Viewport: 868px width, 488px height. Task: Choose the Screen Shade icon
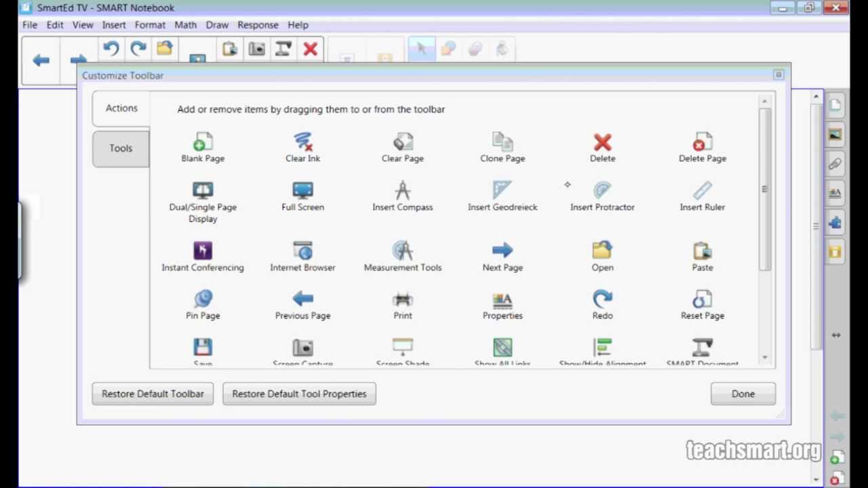click(x=403, y=347)
